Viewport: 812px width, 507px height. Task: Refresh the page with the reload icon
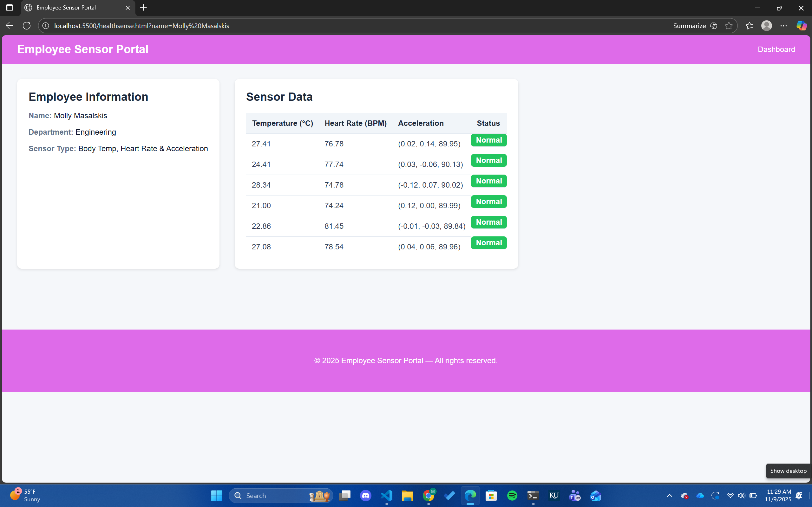point(27,26)
